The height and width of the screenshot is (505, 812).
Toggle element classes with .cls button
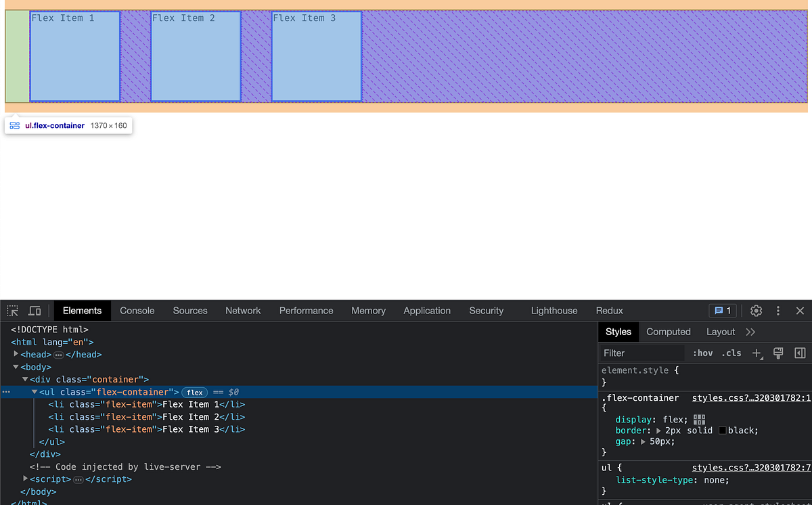click(731, 353)
